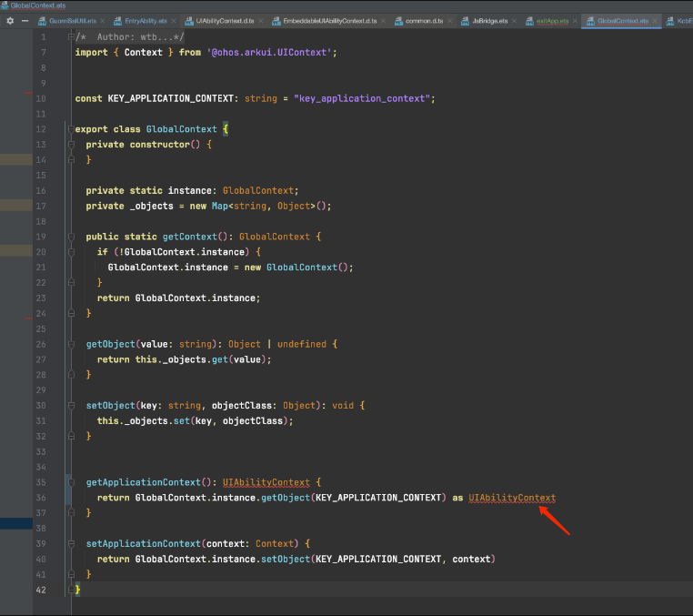
Task: Close the EntryAbility.ets tab
Action: (x=173, y=20)
